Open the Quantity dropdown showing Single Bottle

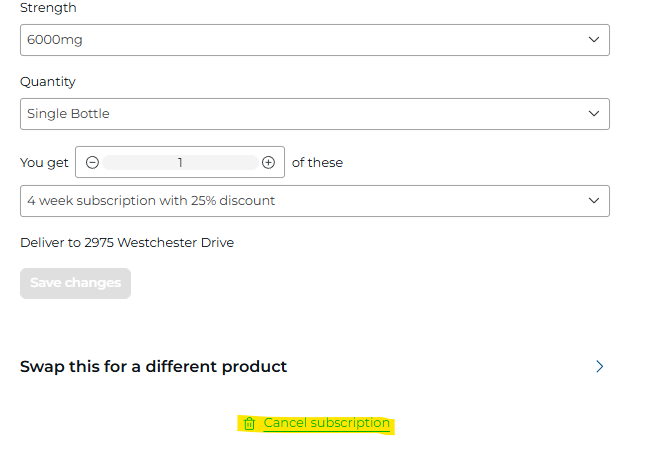(300, 114)
